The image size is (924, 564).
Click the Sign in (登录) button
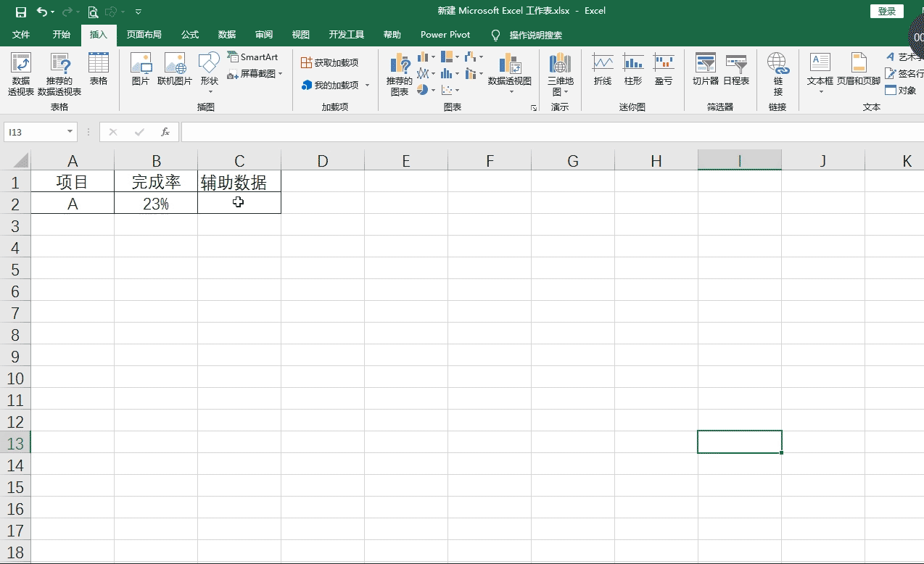point(887,11)
